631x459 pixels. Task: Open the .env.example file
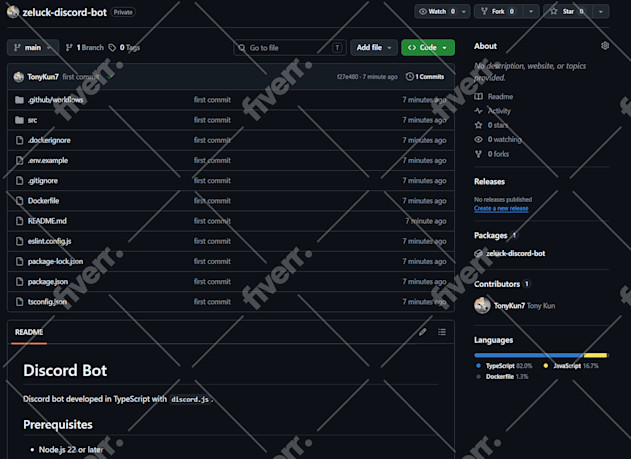click(x=48, y=161)
